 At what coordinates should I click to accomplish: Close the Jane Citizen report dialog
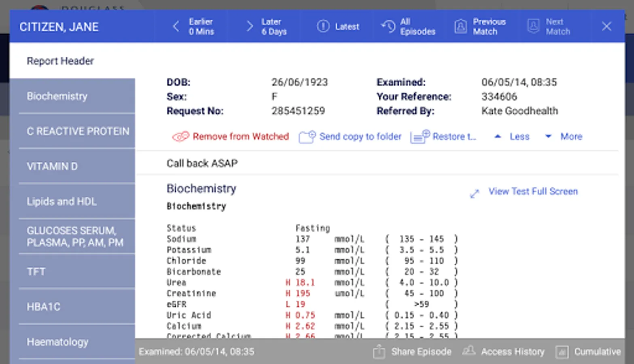pos(606,27)
